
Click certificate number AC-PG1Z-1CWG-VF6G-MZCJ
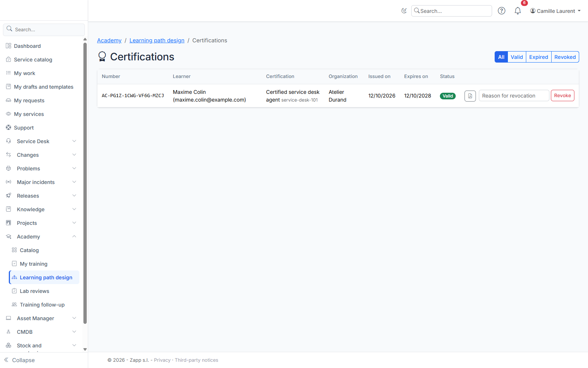click(133, 96)
